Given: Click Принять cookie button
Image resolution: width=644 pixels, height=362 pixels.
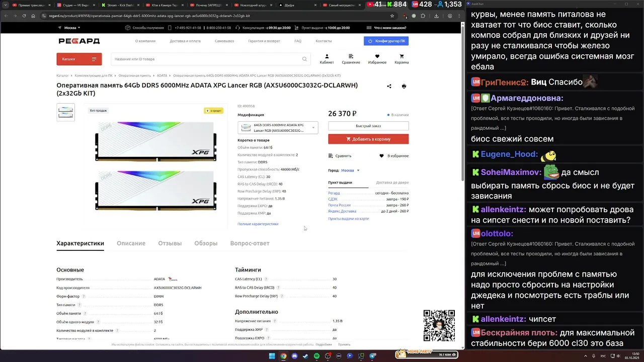Looking at the screenshot, I should tap(344, 344).
